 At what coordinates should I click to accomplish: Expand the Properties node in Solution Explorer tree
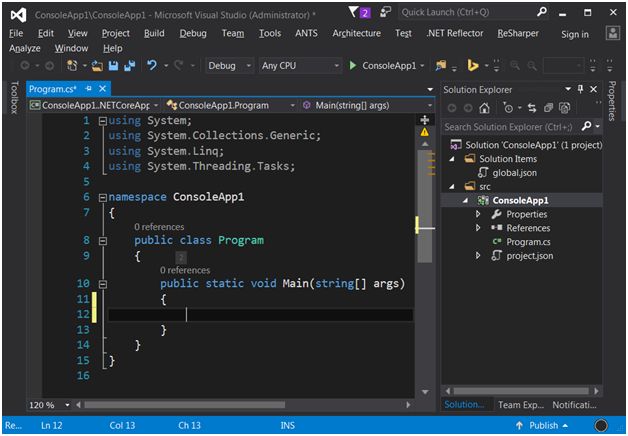coord(478,214)
